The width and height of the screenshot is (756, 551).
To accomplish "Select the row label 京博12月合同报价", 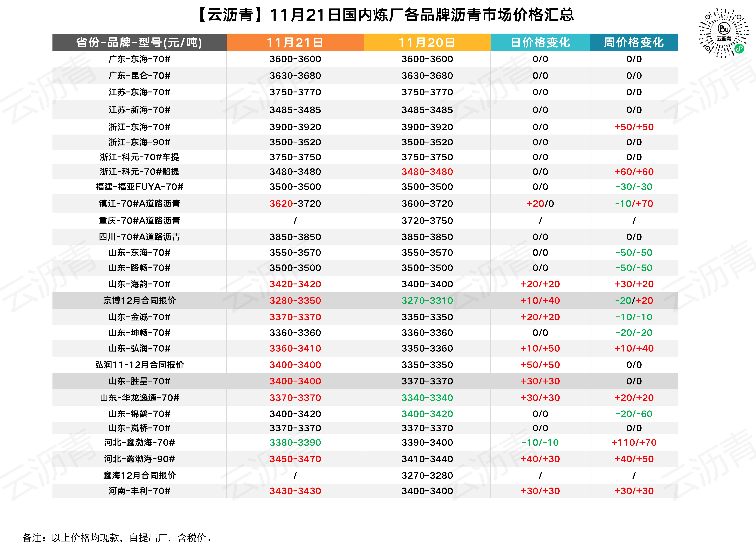I will click(139, 300).
